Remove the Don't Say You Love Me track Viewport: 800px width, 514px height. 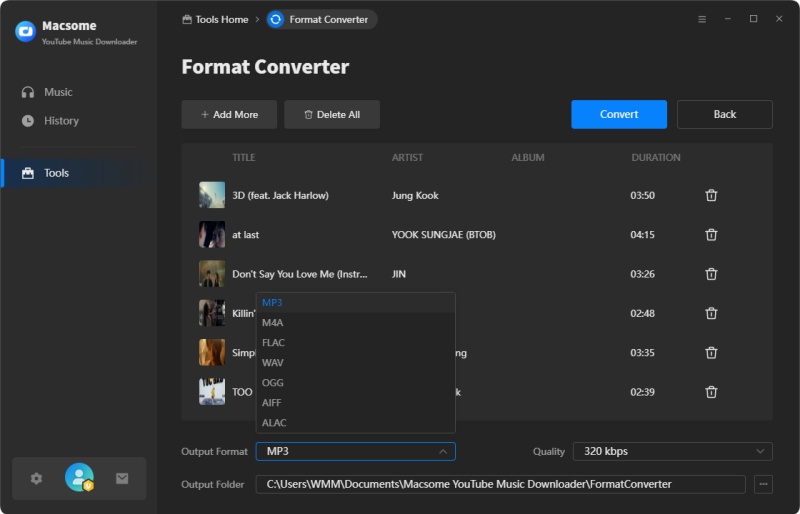point(711,274)
